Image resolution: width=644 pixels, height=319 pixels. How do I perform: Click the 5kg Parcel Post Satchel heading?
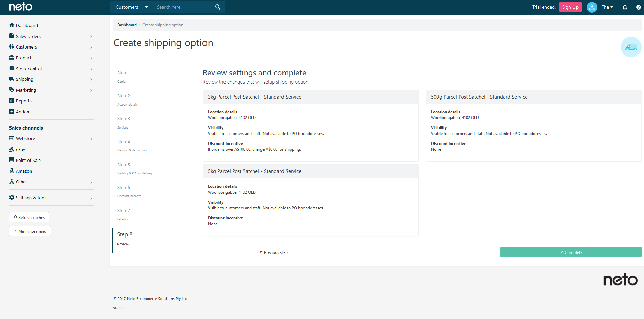(x=255, y=171)
